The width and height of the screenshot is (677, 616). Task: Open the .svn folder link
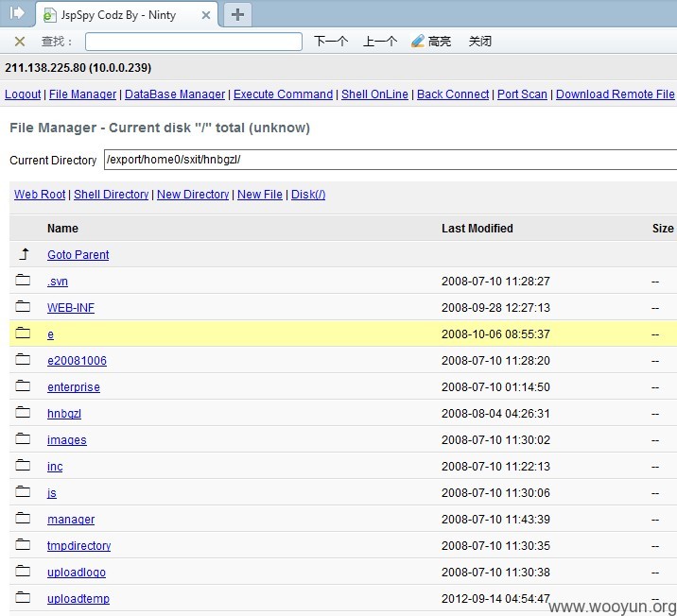click(x=58, y=282)
